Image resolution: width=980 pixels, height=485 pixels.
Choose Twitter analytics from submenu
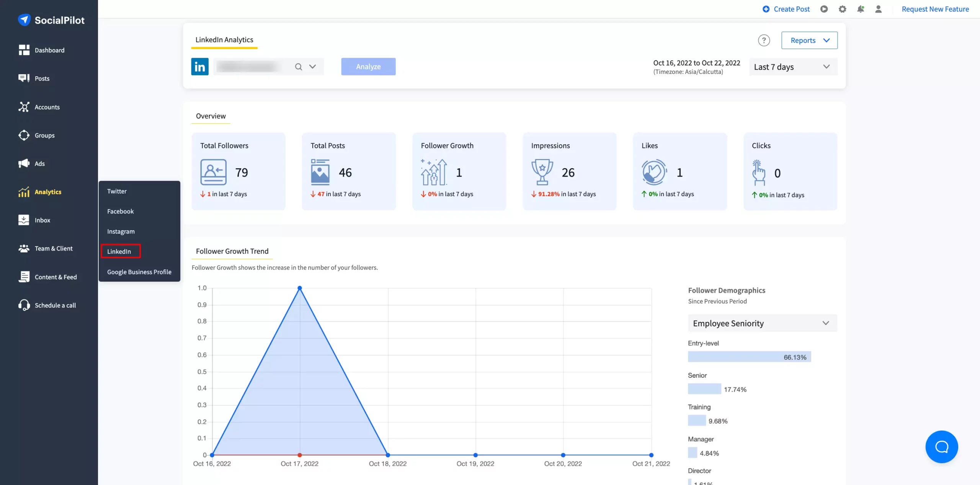(117, 191)
